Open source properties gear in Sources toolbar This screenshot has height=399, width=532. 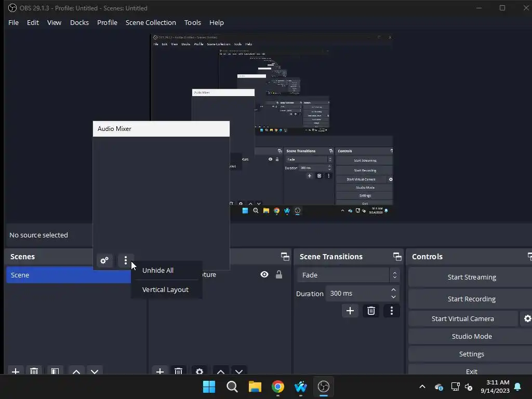click(x=199, y=371)
